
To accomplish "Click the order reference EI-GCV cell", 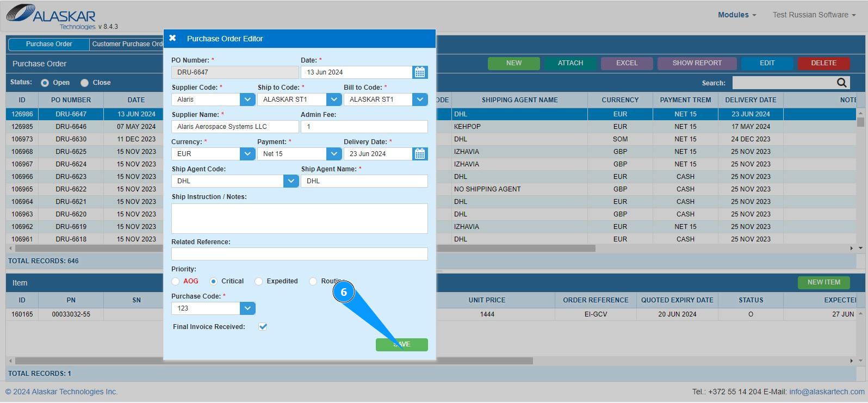I will [x=596, y=314].
